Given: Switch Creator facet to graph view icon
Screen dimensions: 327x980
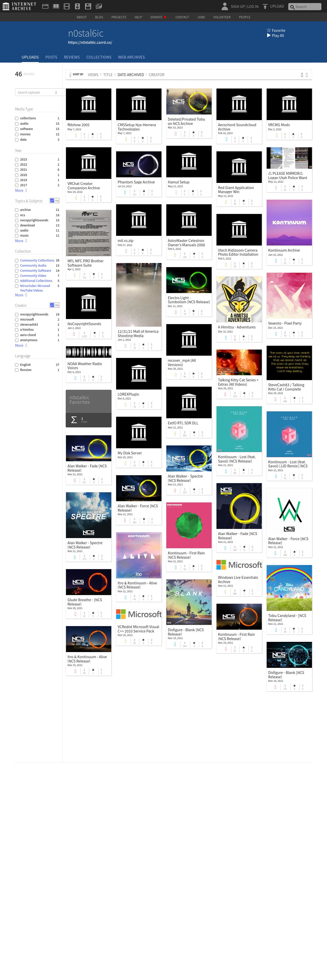Looking at the screenshot, I should [x=52, y=305].
